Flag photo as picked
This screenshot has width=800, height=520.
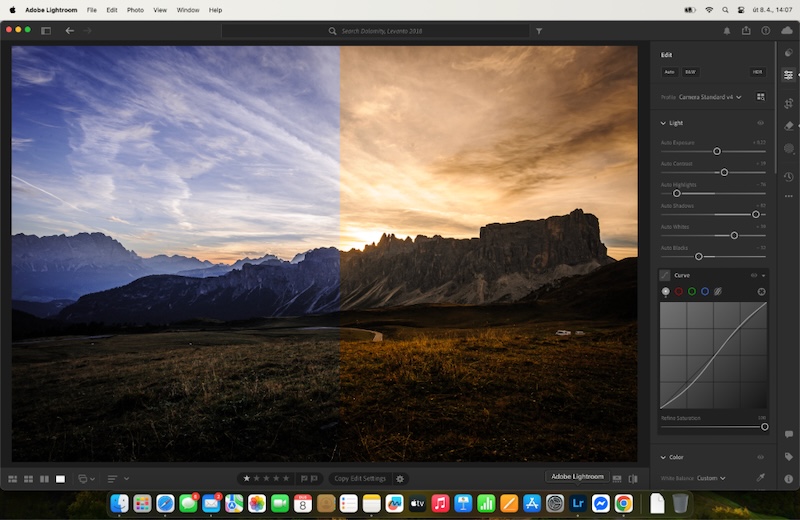(304, 479)
